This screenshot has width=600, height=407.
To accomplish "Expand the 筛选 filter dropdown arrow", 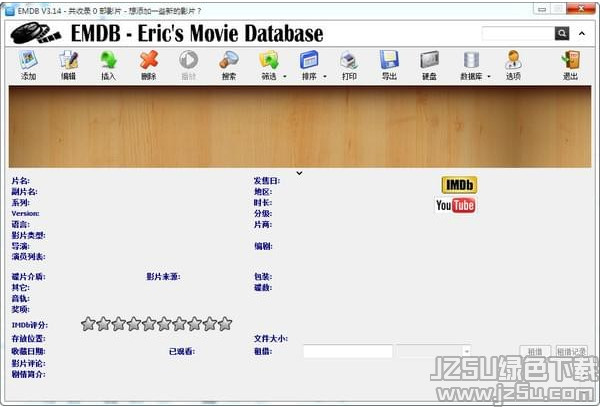I will coord(285,77).
